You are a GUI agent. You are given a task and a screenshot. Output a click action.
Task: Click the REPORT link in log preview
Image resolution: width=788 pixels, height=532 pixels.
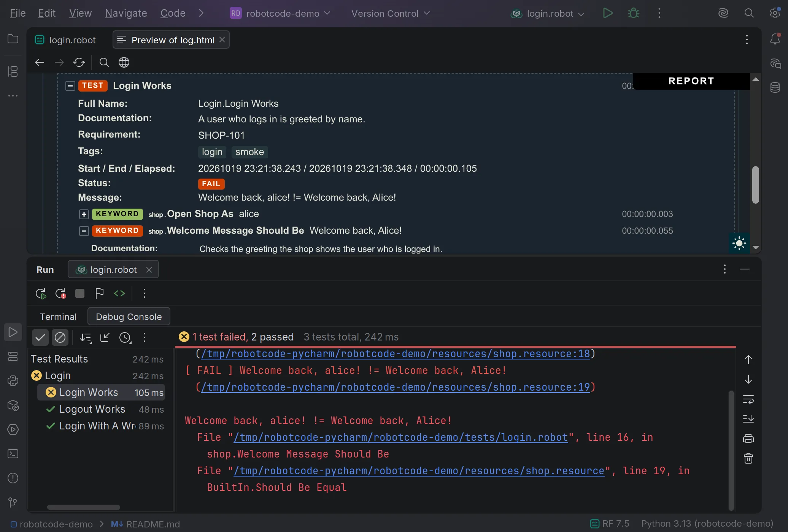[x=691, y=81]
